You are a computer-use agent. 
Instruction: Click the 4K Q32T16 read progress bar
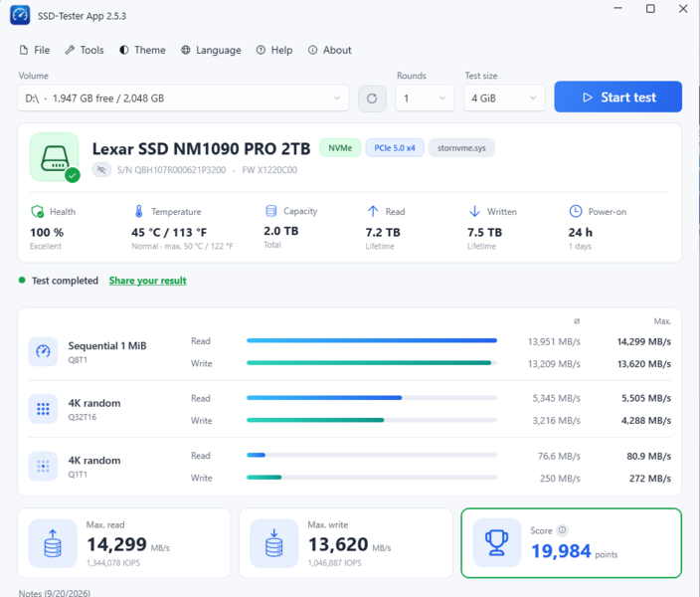click(x=372, y=398)
